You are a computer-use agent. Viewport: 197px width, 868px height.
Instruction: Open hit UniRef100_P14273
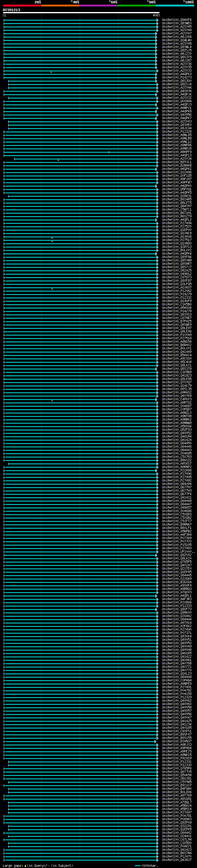point(177,78)
